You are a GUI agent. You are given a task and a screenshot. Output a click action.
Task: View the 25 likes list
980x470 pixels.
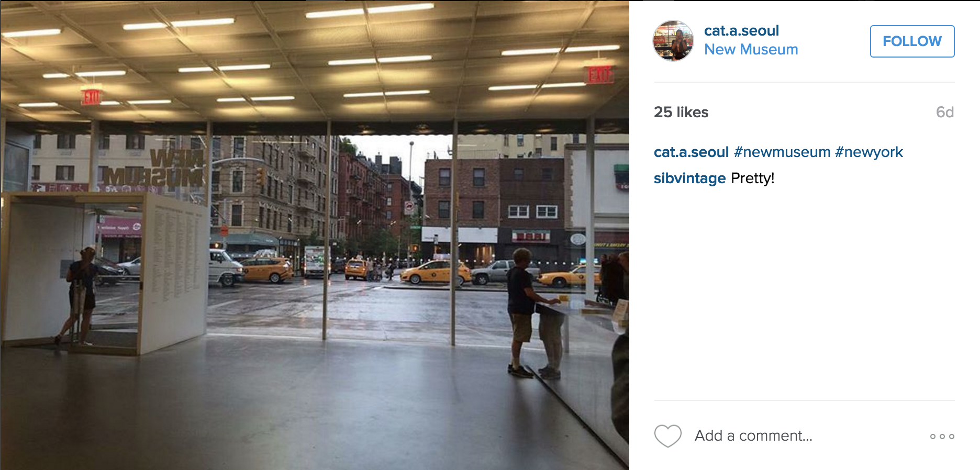click(681, 112)
